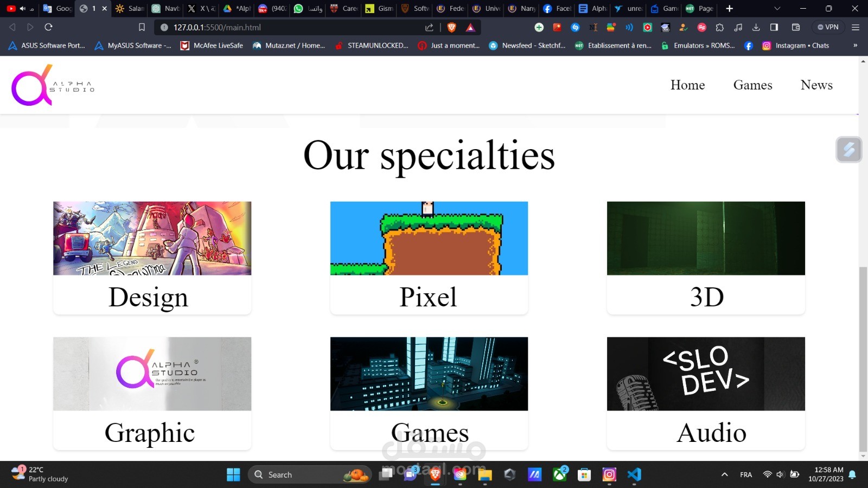The height and width of the screenshot is (488, 868).
Task: Open the ASUS Software Port... bookmark
Action: click(47, 46)
